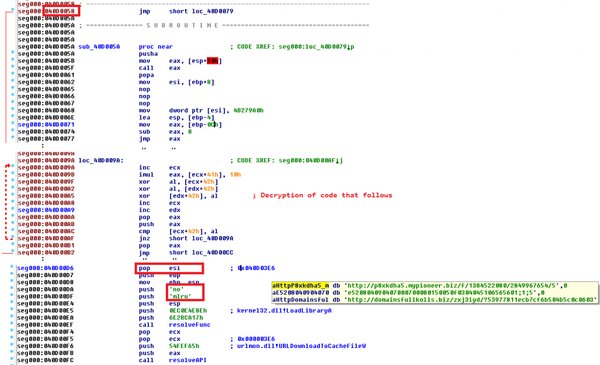
Task: Click the 'call resolveFunc' instruction
Action: 174,325
